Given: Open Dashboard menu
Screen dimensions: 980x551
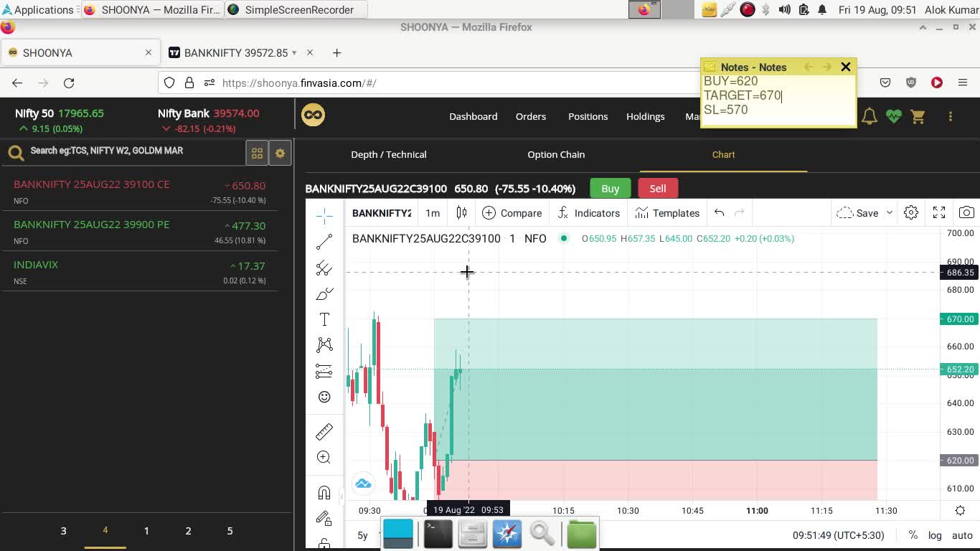Looking at the screenshot, I should [x=473, y=116].
